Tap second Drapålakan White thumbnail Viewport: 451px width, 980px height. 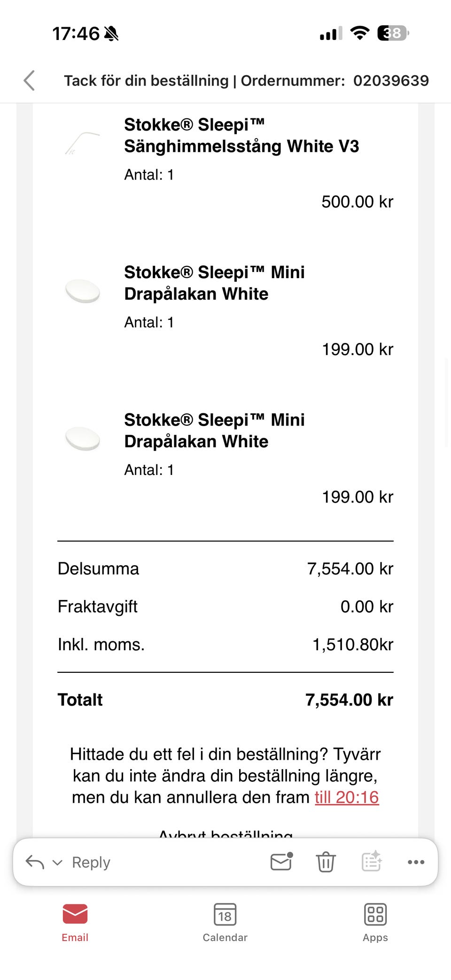point(83,438)
